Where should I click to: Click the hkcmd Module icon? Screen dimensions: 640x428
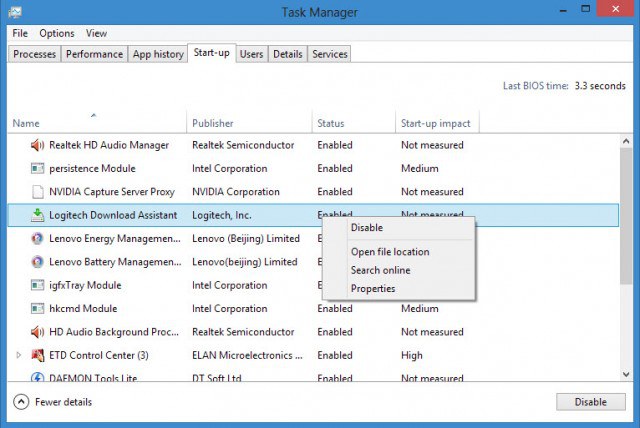[37, 308]
